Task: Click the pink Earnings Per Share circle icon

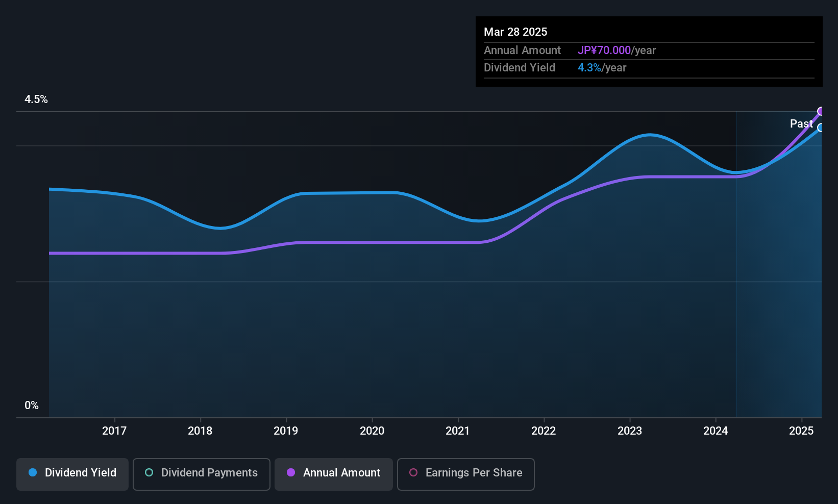Action: tap(413, 473)
